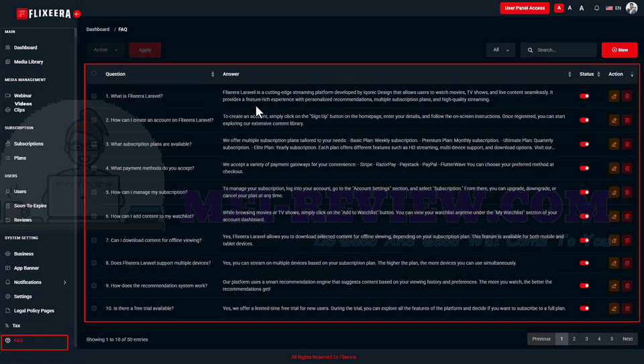Go to the Next page
This screenshot has height=364, width=644.
click(628, 339)
